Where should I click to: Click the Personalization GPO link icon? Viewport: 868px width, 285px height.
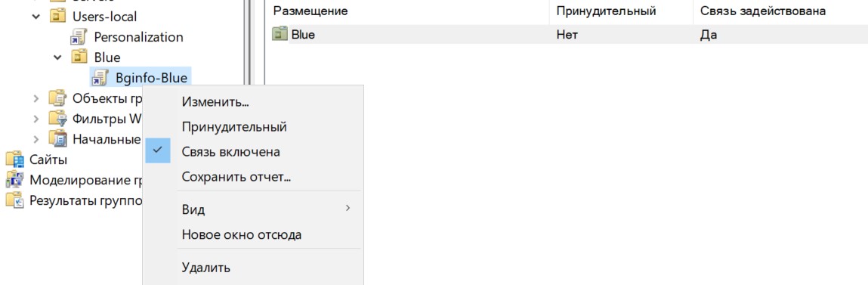pos(79,37)
